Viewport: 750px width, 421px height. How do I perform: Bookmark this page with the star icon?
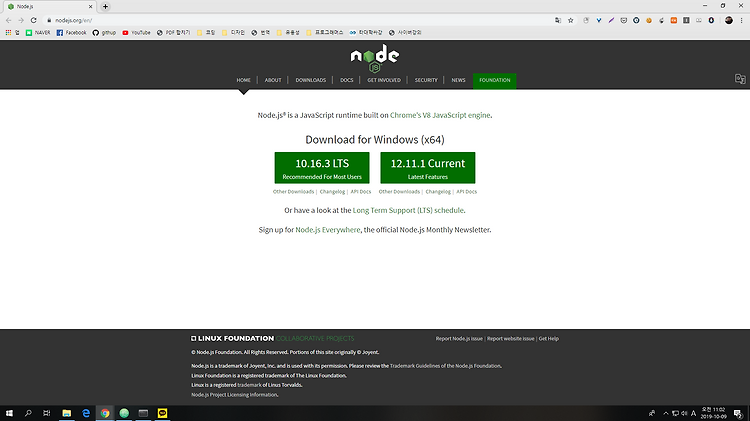571,20
